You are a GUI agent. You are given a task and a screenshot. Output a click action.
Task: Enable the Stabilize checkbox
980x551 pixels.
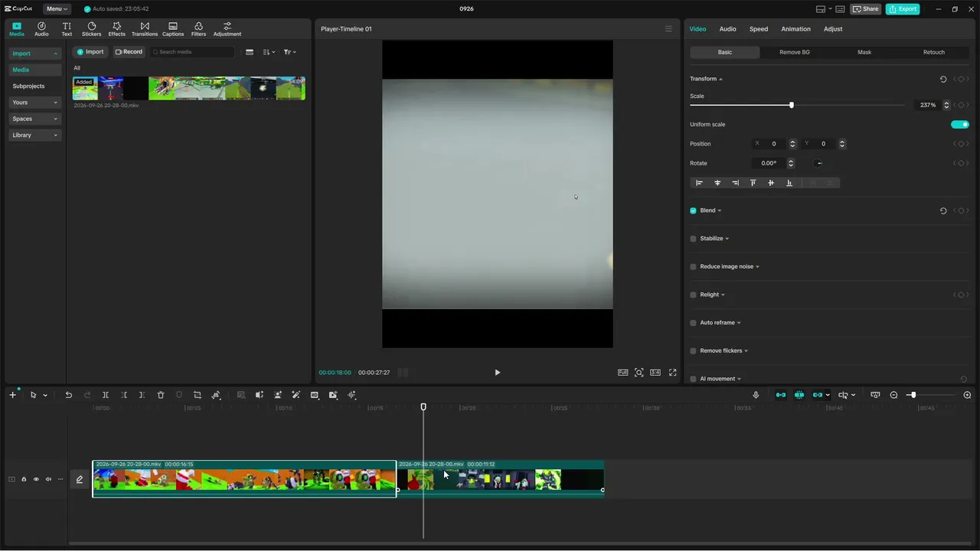click(x=693, y=239)
